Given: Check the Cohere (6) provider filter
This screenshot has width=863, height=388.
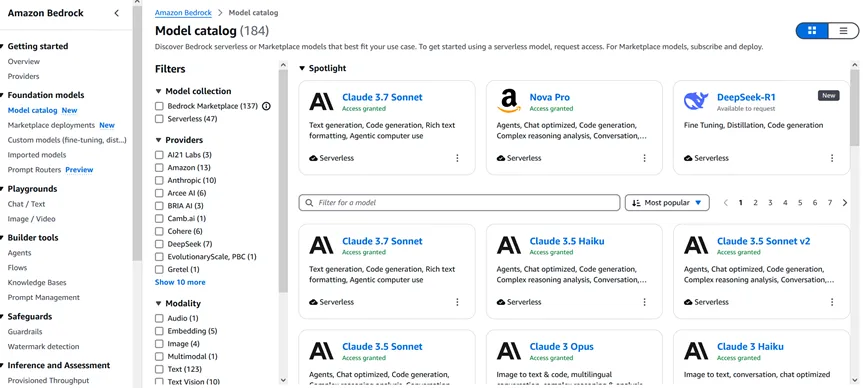Looking at the screenshot, I should [x=159, y=232].
